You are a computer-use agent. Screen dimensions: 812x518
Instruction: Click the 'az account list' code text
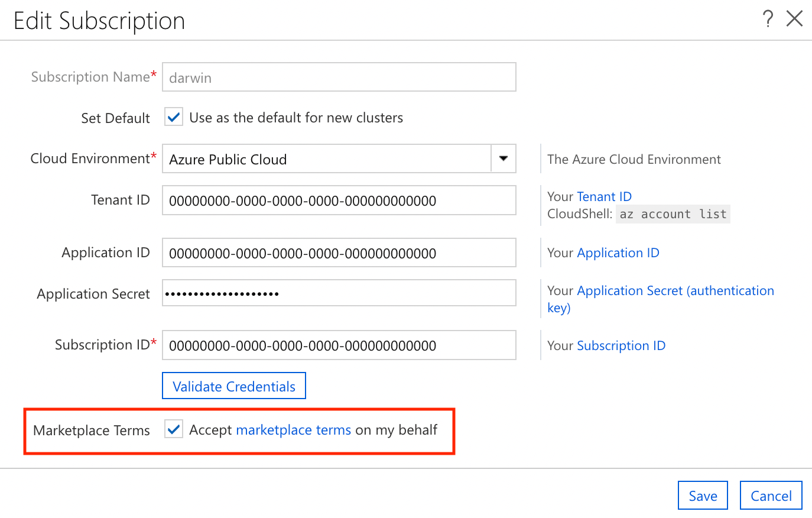pyautogui.click(x=673, y=214)
